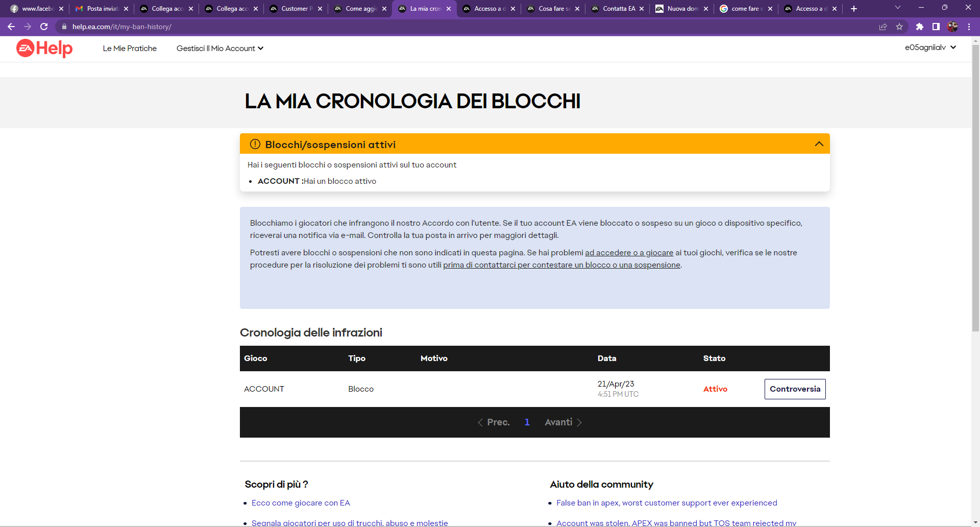Viewport: 980px width, 527px height.
Task: Close the active La mia cron tab
Action: pyautogui.click(x=449, y=9)
